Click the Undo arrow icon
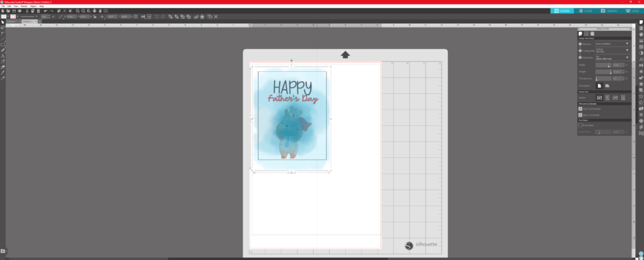 pyautogui.click(x=45, y=11)
